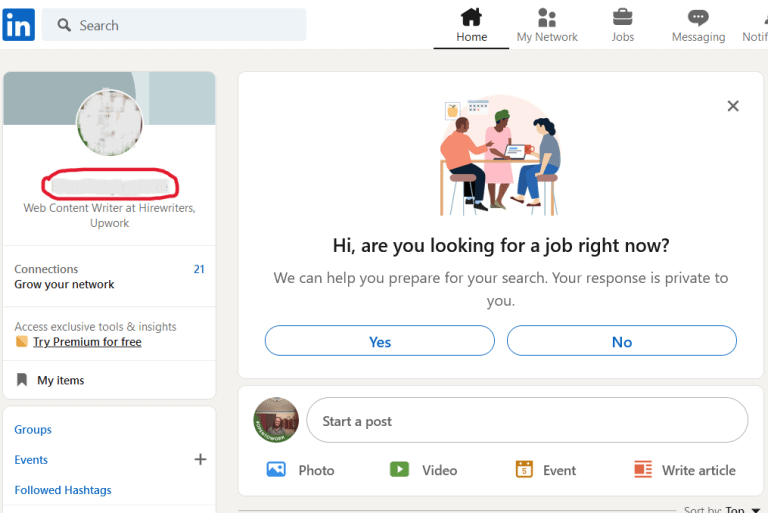Open the Home tab

pos(471,26)
